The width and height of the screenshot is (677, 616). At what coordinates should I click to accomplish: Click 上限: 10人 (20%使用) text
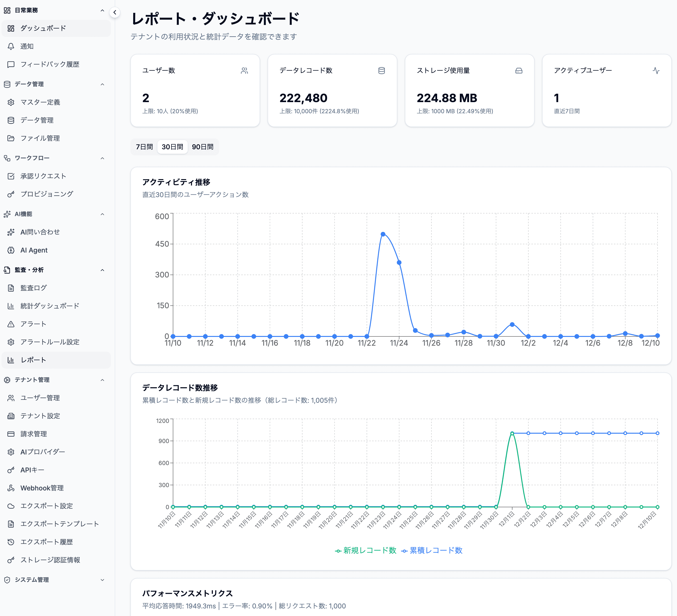(x=170, y=111)
